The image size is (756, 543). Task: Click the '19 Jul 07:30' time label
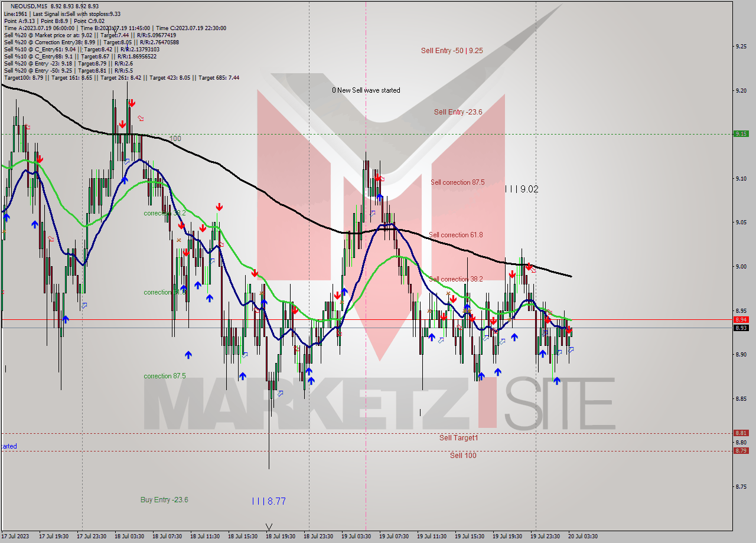click(x=394, y=537)
